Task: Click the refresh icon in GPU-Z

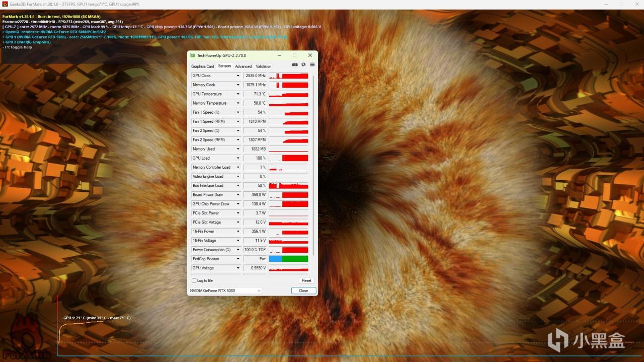Action: coord(303,64)
